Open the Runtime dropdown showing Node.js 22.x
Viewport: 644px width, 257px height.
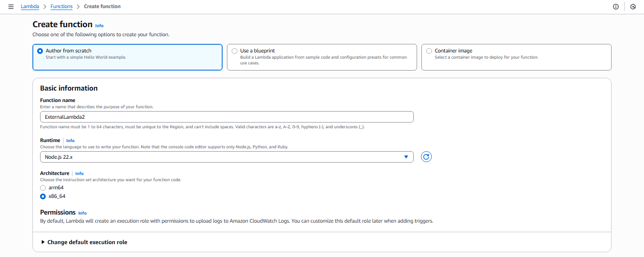[x=226, y=157]
